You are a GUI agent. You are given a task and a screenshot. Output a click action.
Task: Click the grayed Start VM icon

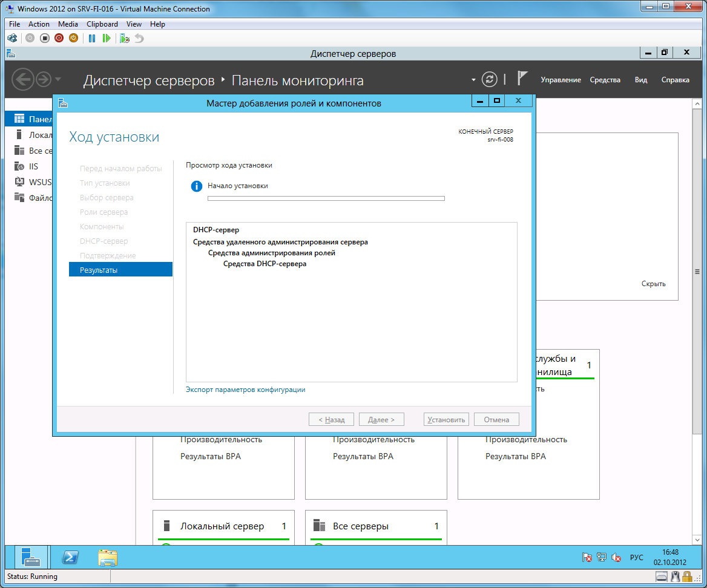(30, 38)
